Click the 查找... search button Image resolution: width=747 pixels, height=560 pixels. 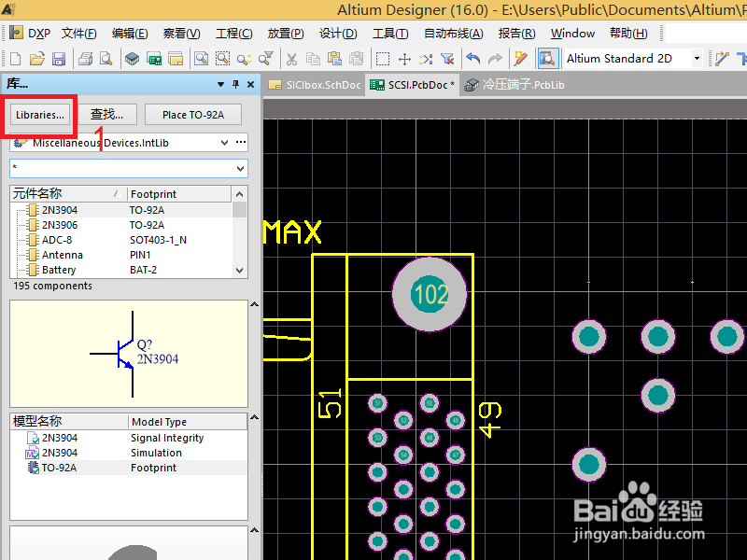click(106, 115)
